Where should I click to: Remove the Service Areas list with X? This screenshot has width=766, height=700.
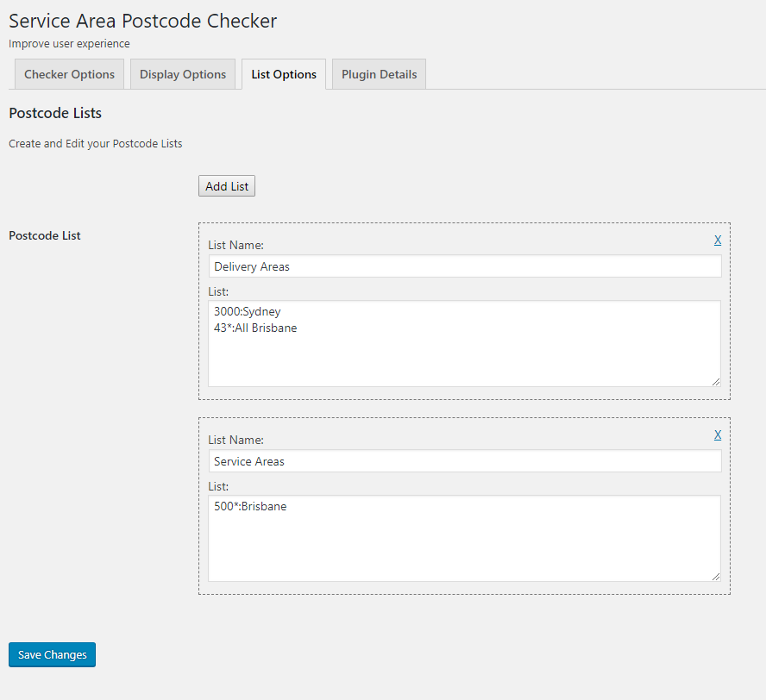pyautogui.click(x=718, y=435)
